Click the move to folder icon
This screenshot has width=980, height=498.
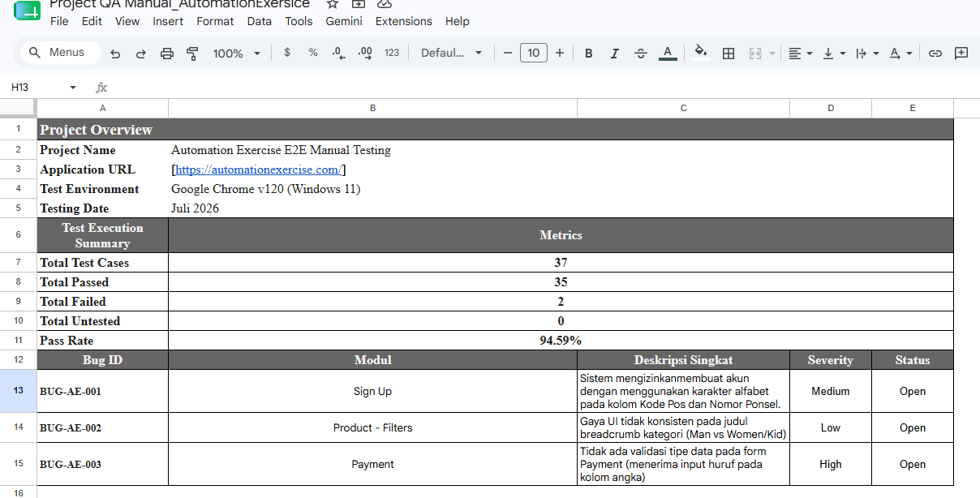click(358, 3)
